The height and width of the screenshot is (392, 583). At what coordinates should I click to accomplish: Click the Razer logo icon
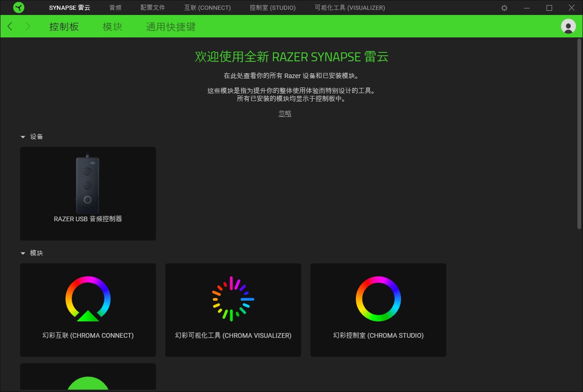tap(19, 7)
